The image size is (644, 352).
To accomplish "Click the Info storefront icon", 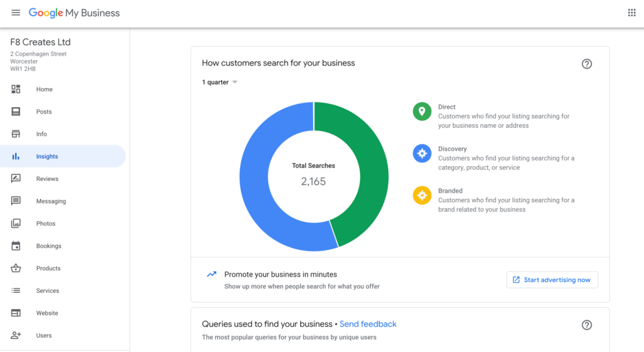I will (x=16, y=133).
